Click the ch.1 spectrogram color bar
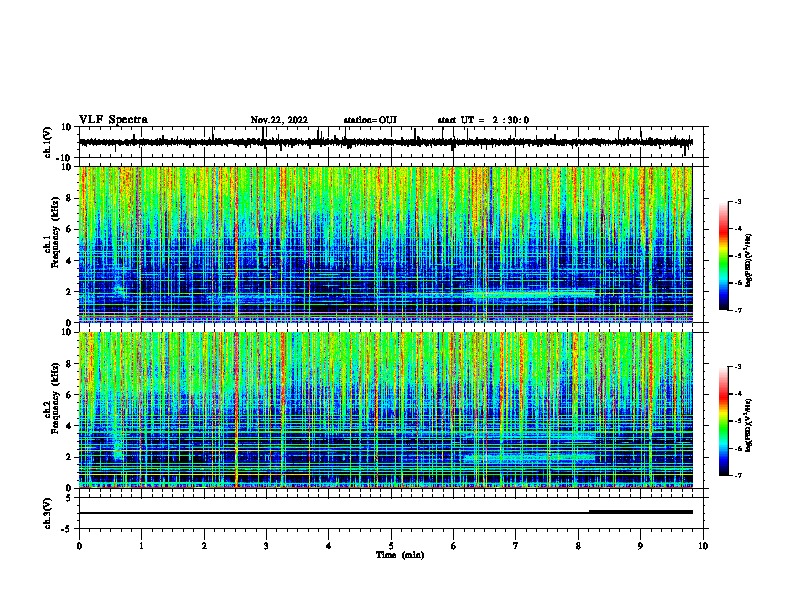792x612 pixels. [x=724, y=256]
